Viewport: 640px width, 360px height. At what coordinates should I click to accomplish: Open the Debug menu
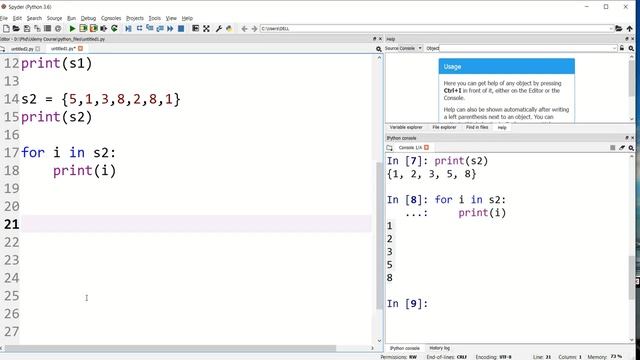click(x=88, y=18)
